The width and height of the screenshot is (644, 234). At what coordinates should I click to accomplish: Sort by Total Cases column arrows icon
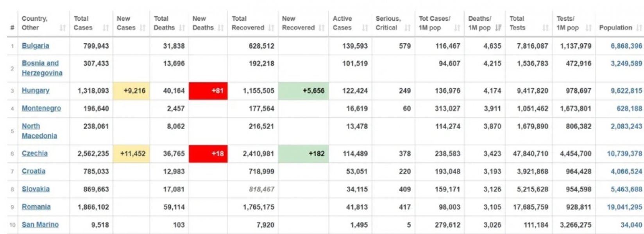(106, 28)
